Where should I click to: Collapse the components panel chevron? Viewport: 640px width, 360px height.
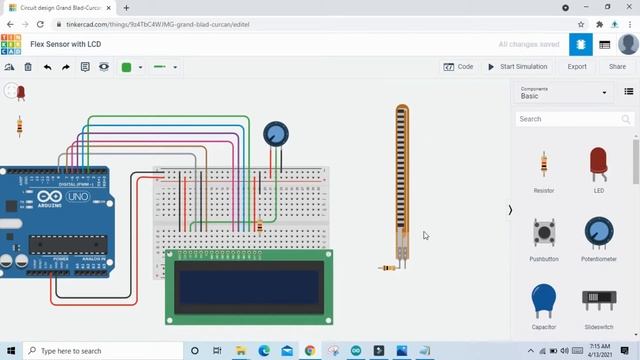510,210
